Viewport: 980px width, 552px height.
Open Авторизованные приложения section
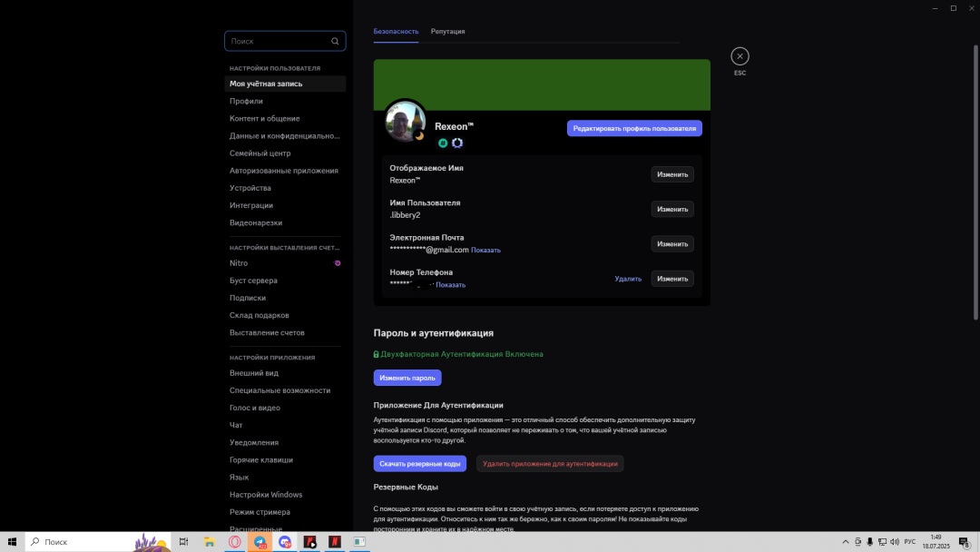coord(285,171)
